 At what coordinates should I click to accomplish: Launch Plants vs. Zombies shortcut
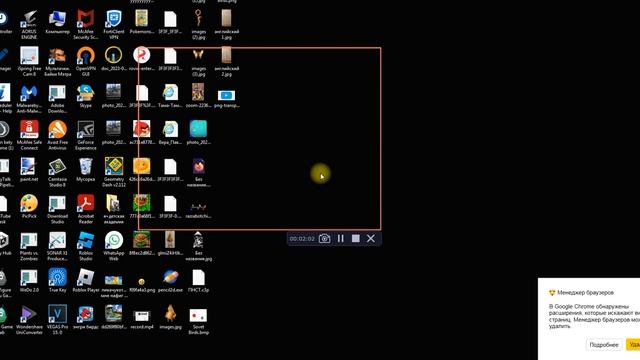29,247
